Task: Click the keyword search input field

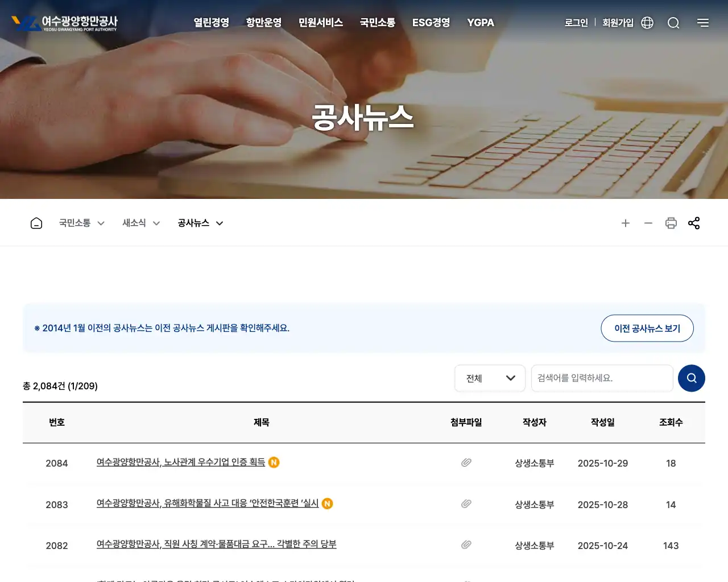Action: 602,378
